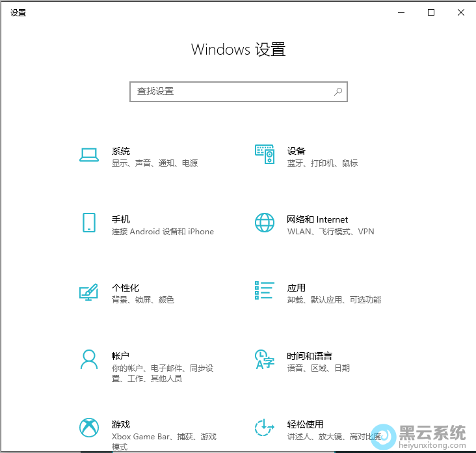Click the text 背景、锁屏、颜色
Screen dimensions: 476x453
point(142,300)
